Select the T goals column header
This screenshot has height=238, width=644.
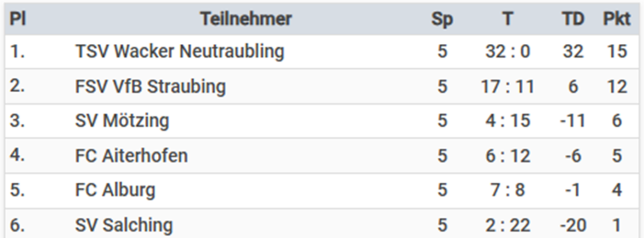pos(508,19)
